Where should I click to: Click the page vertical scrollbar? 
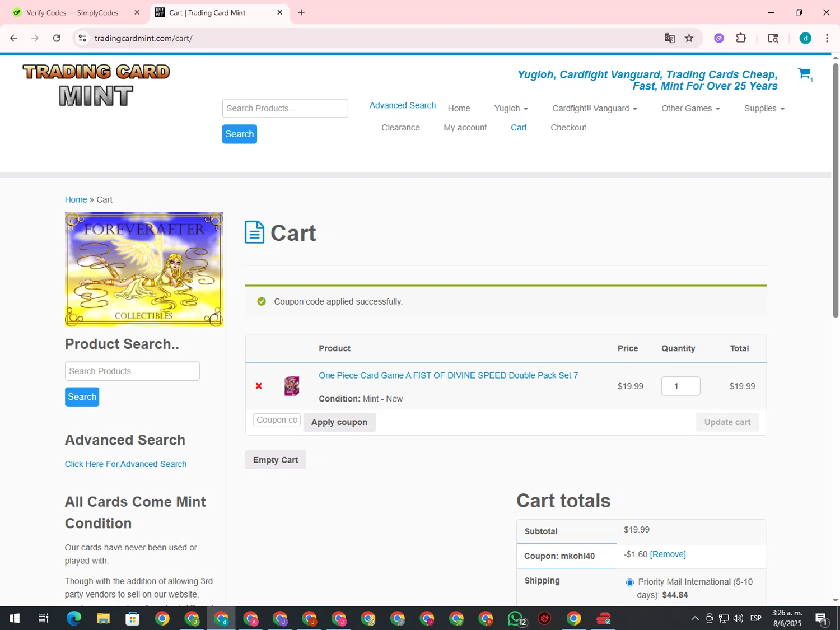(836, 190)
